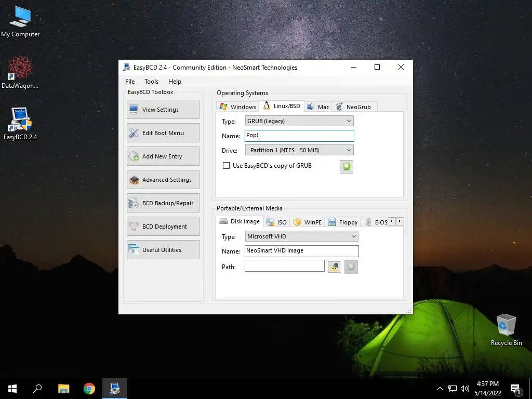Open volume control tray icon
This screenshot has width=532, height=399.
tap(465, 389)
